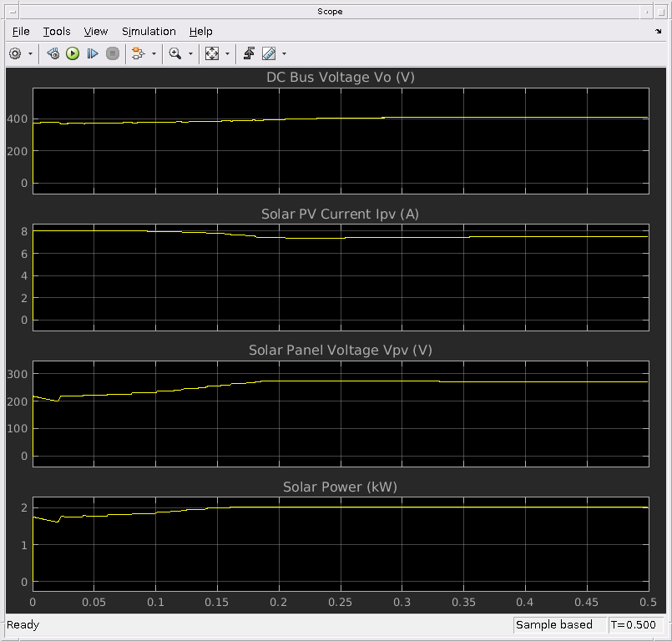
Task: Click the Solar Power (kW) plot title
Action: pos(340,487)
